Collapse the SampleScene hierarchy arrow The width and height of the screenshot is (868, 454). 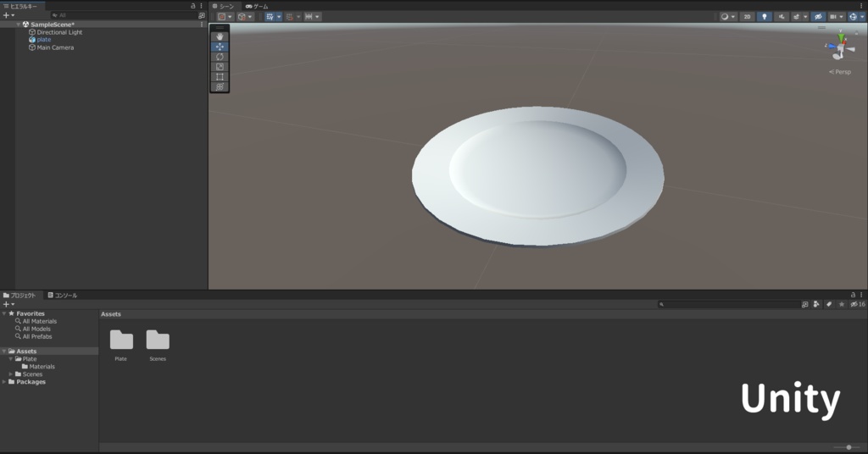click(x=19, y=25)
